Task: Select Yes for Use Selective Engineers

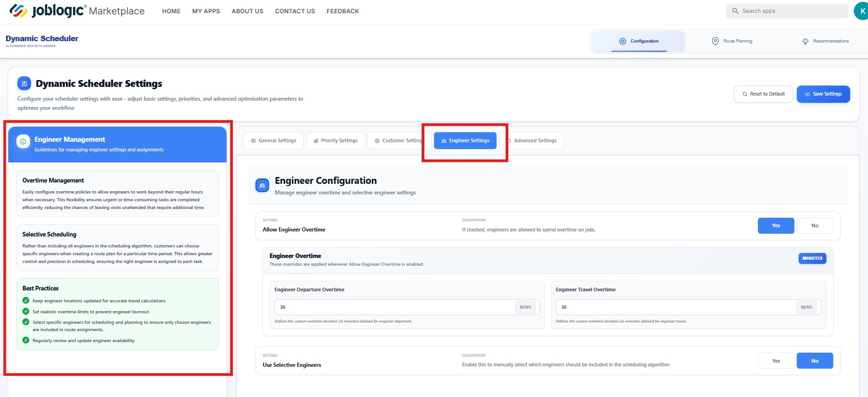Action: point(776,361)
